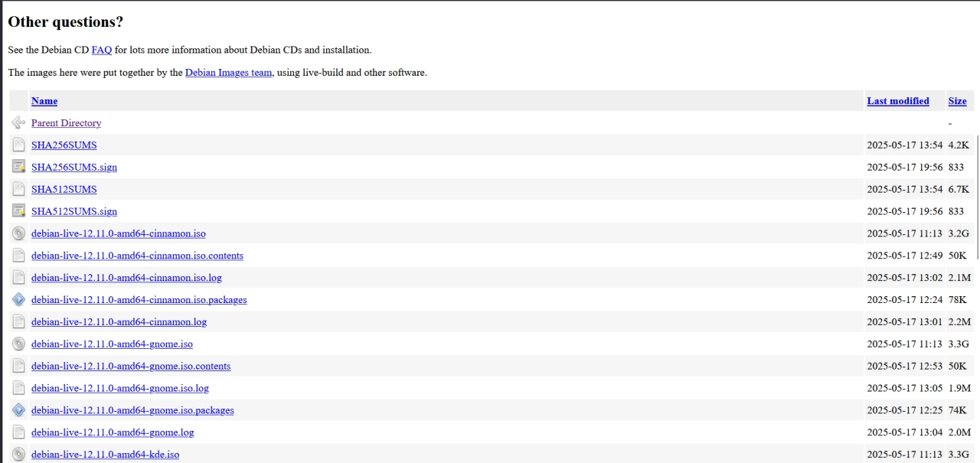
Task: Open the Debian CD FAQ link
Action: tap(102, 50)
